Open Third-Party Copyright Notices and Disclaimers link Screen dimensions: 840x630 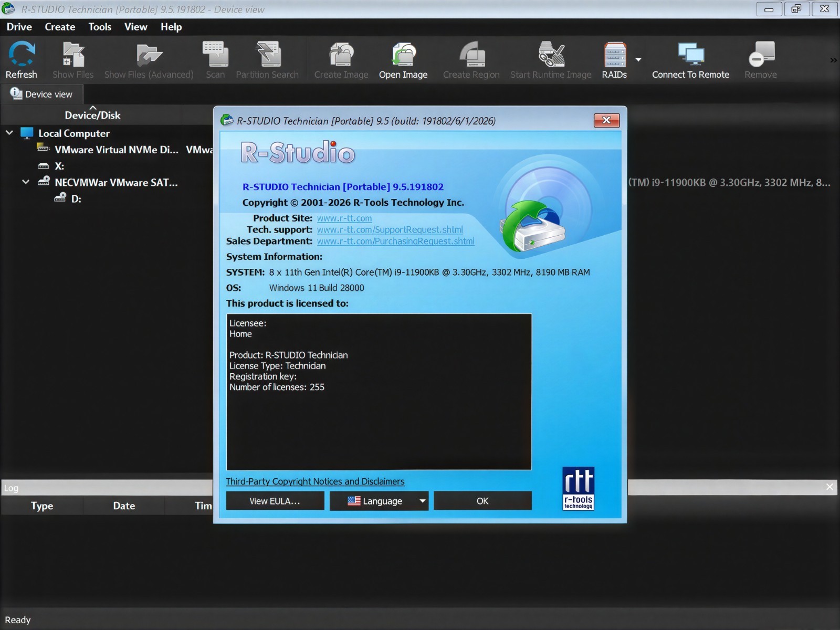click(315, 481)
